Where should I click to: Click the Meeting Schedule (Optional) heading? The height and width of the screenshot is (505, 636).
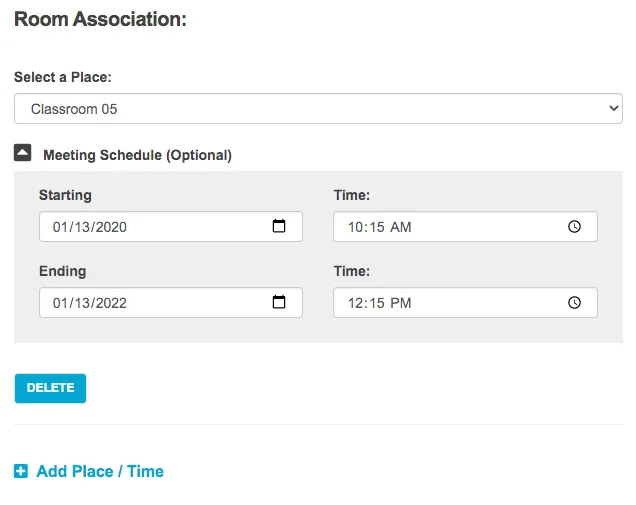(x=137, y=155)
